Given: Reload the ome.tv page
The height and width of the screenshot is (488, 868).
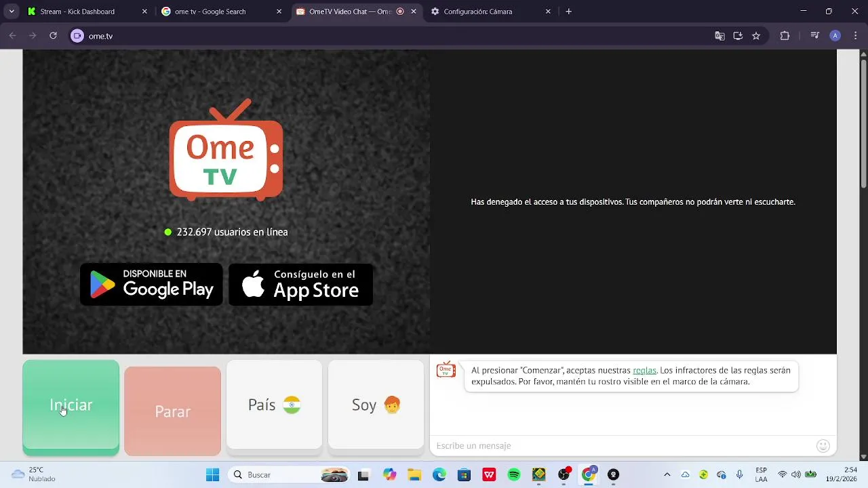Looking at the screenshot, I should [53, 36].
